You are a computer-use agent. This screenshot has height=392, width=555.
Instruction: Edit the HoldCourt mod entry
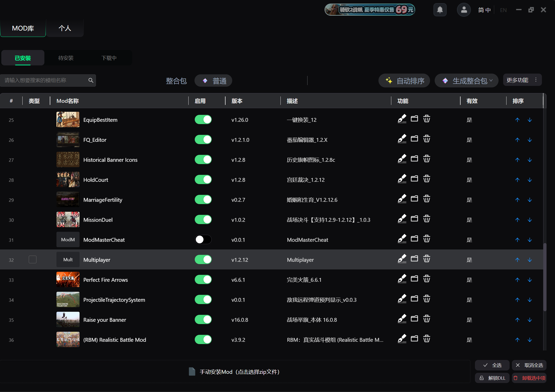click(402, 179)
